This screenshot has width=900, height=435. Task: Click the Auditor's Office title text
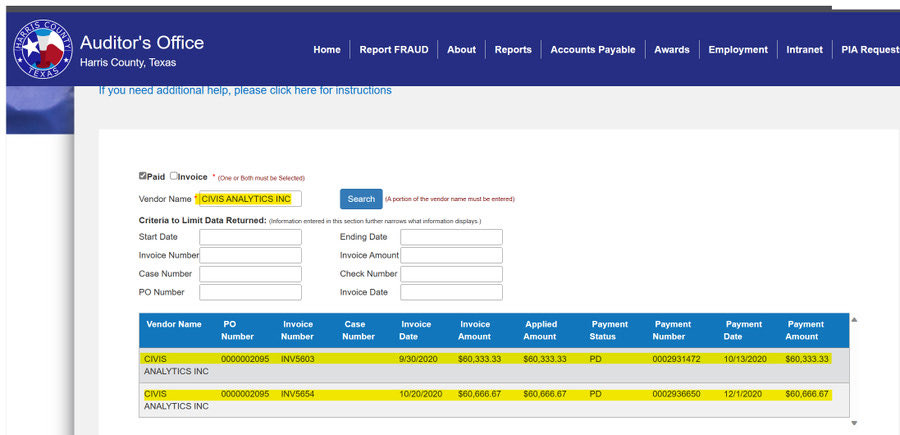tap(142, 43)
